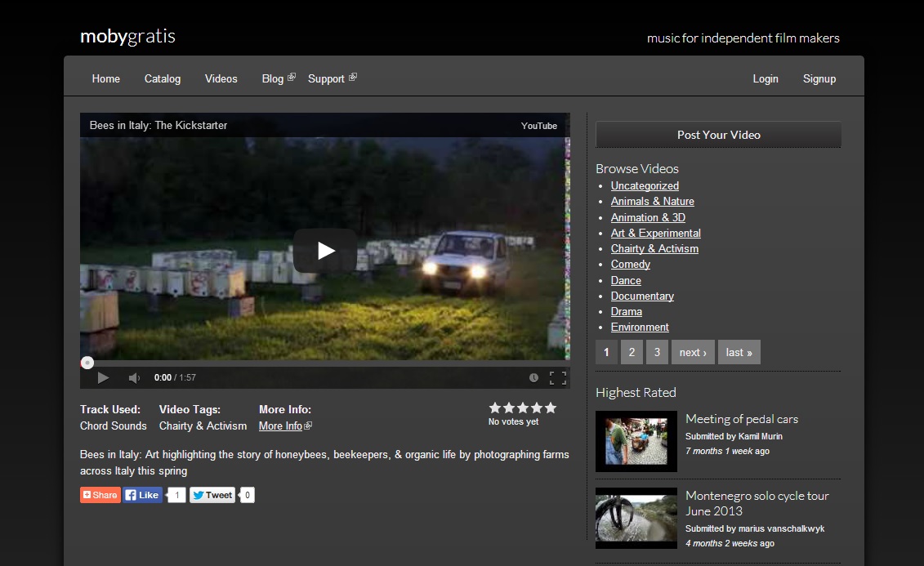924x566 pixels.
Task: Browse the Animation & 3D category
Action: (648, 217)
